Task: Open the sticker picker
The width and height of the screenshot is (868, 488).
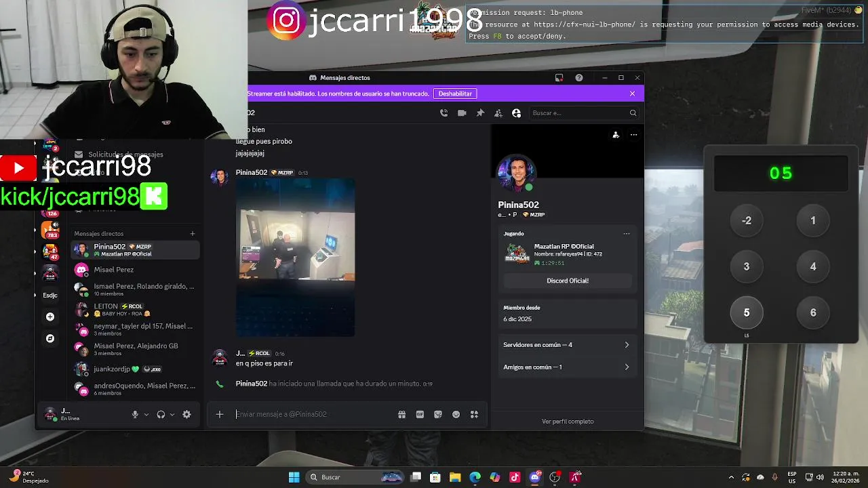Action: click(438, 414)
